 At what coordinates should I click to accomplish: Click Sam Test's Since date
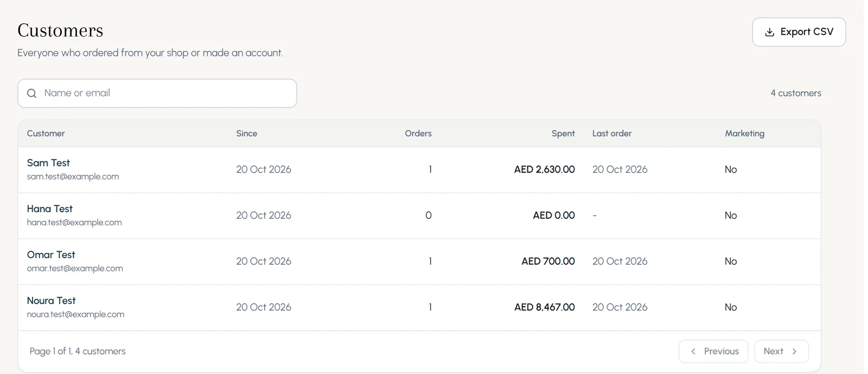click(264, 169)
